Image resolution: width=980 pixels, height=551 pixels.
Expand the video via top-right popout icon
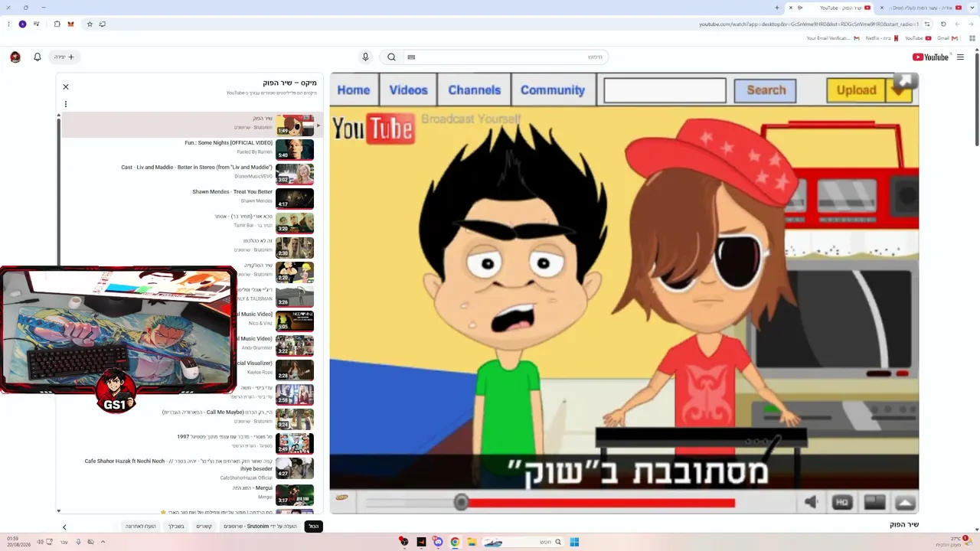pyautogui.click(x=905, y=82)
